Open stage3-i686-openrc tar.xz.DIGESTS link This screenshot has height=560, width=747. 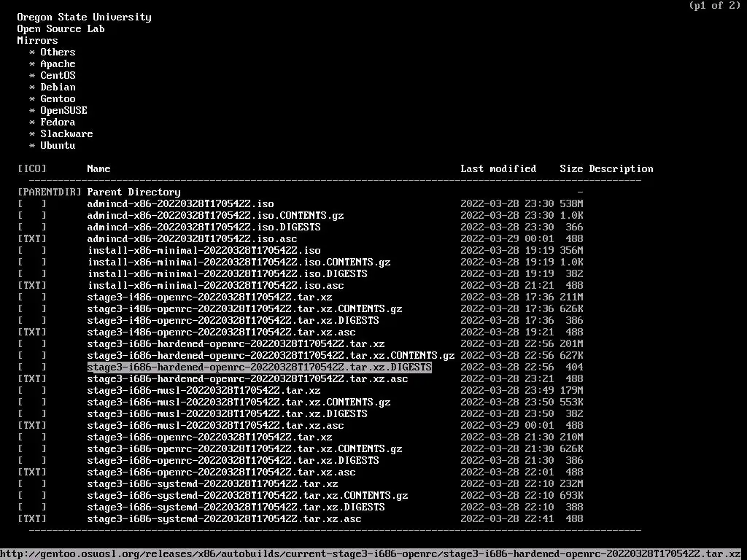pos(233,461)
